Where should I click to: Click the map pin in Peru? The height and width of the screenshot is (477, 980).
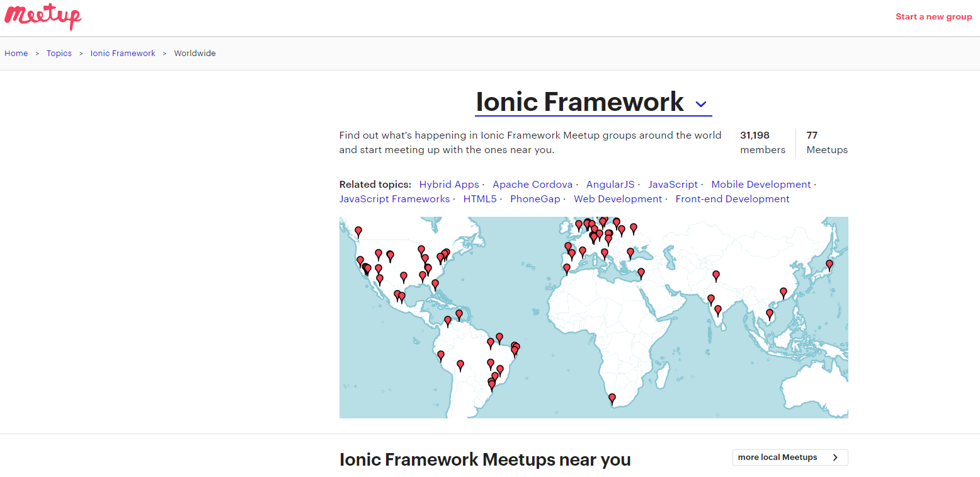coord(441,355)
